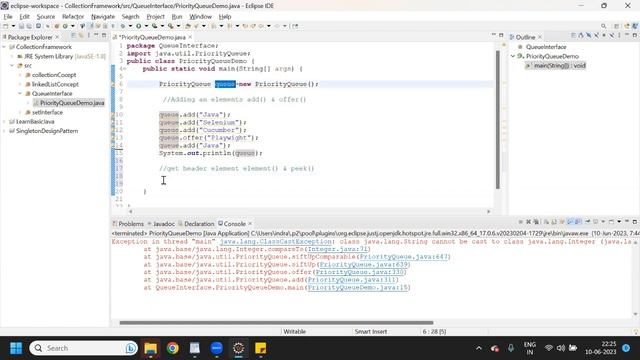The image size is (640, 360).
Task: Collapse PriorityQueueDemo class in Outline
Action: 513,56
